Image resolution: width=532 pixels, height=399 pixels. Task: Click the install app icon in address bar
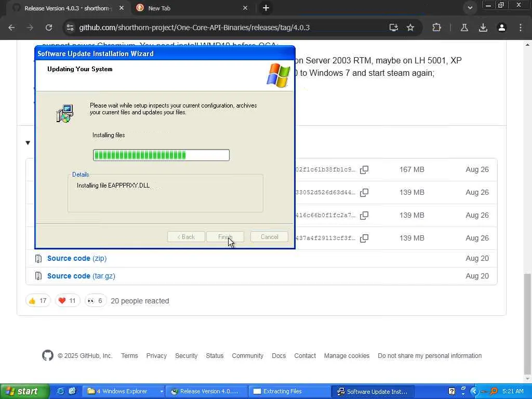394,28
